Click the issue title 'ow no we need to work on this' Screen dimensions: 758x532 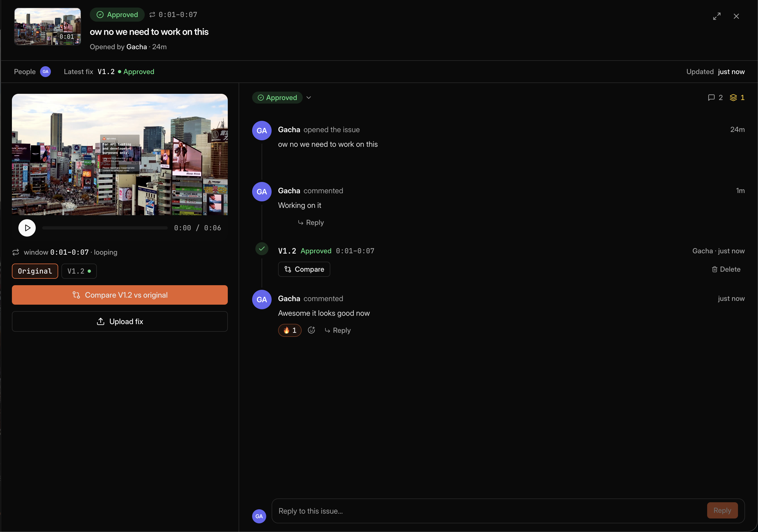click(149, 32)
